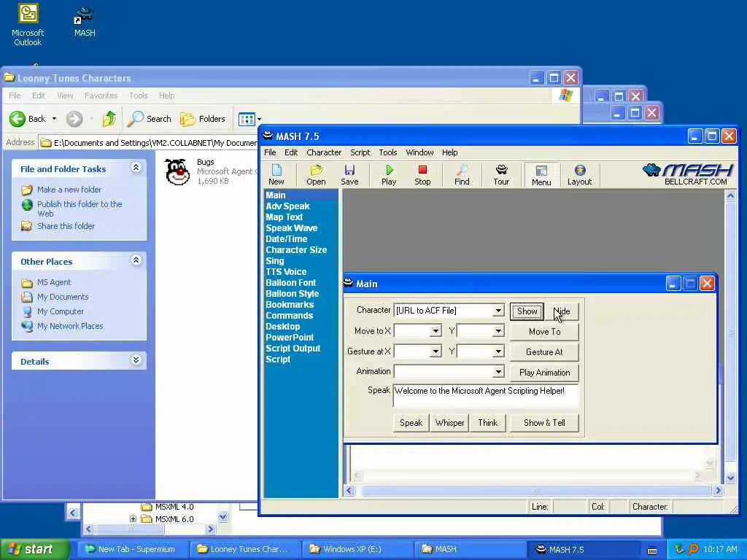Open the Move to X dropdown
This screenshot has width=747, height=560.
click(436, 331)
